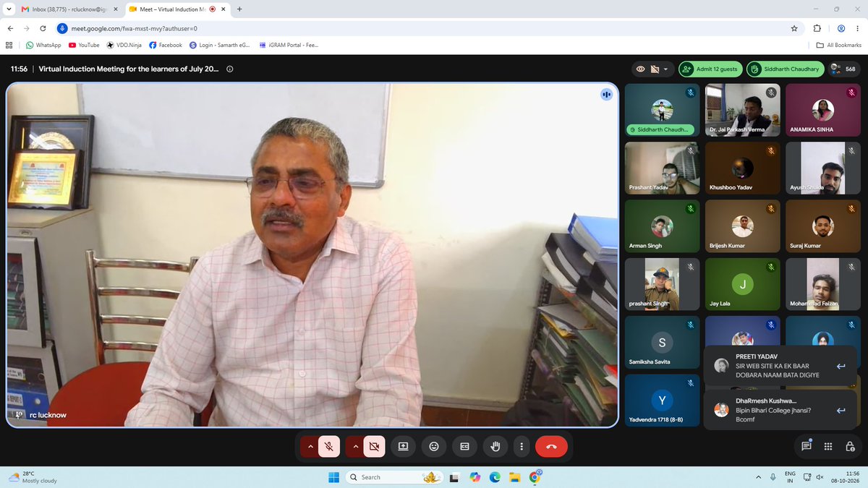
Task: Open a new browser tab
Action: [x=239, y=9]
